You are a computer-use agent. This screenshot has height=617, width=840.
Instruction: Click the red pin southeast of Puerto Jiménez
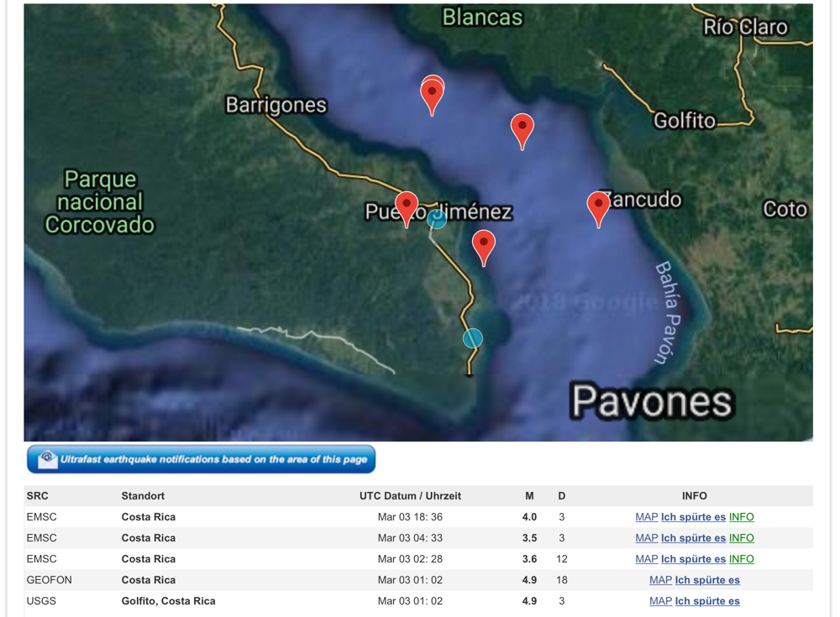click(x=483, y=245)
